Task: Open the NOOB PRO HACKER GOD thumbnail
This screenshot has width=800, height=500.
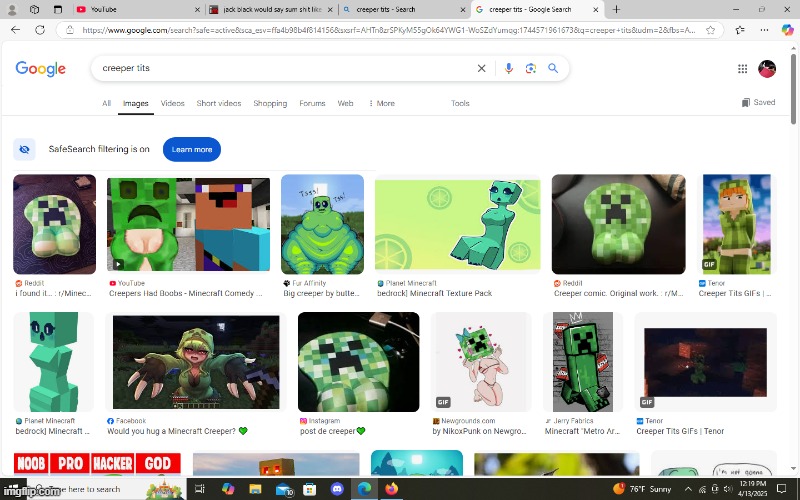Action: click(97, 464)
